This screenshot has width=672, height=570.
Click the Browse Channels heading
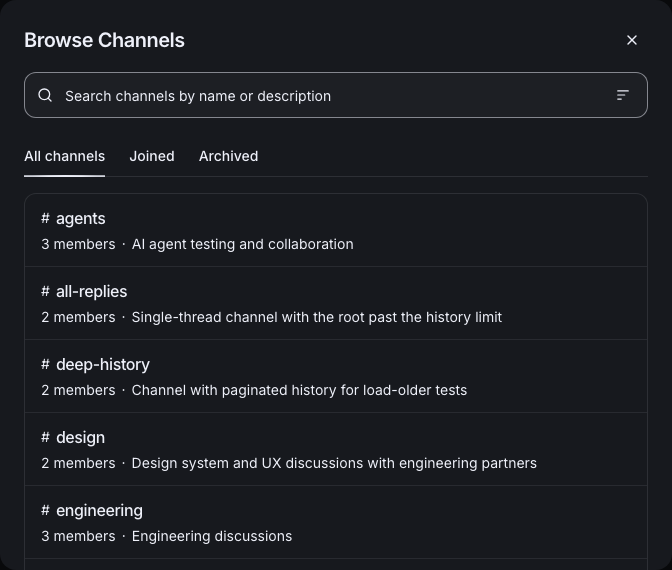[104, 40]
